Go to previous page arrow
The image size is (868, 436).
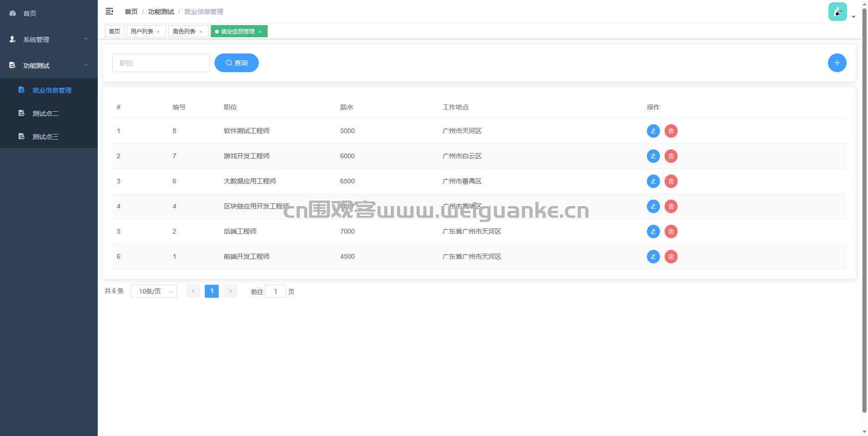click(193, 291)
